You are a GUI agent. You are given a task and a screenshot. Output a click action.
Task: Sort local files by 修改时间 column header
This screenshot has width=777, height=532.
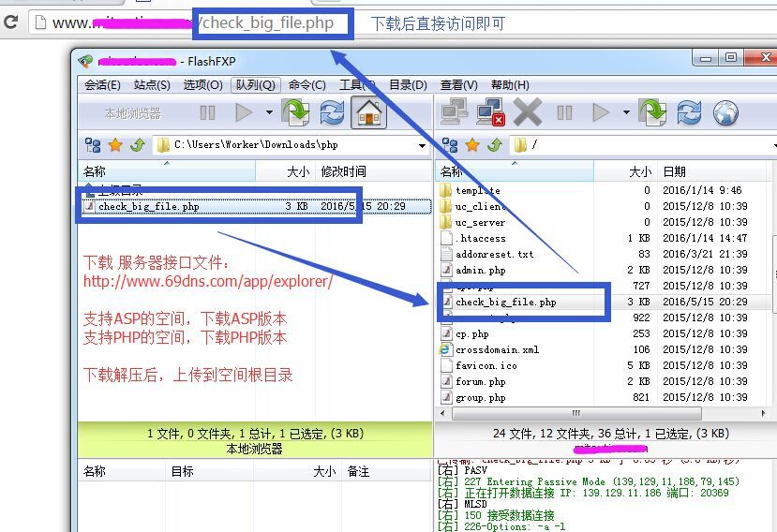click(x=343, y=171)
